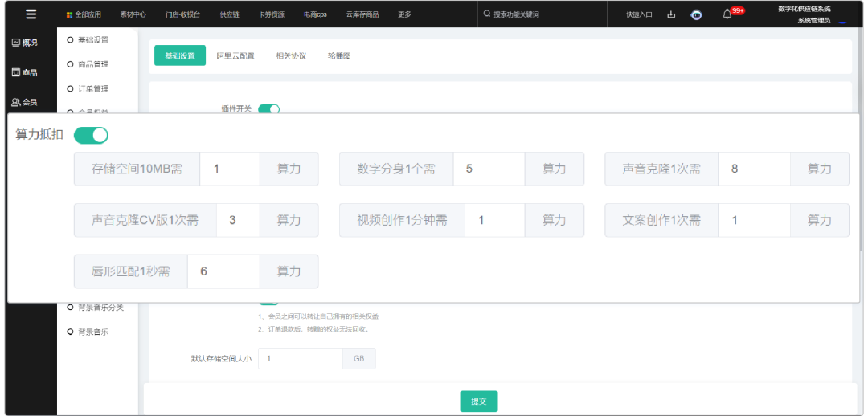This screenshot has height=416, width=868.
Task: Click the 存储空间10MB需 value field
Action: (230, 169)
